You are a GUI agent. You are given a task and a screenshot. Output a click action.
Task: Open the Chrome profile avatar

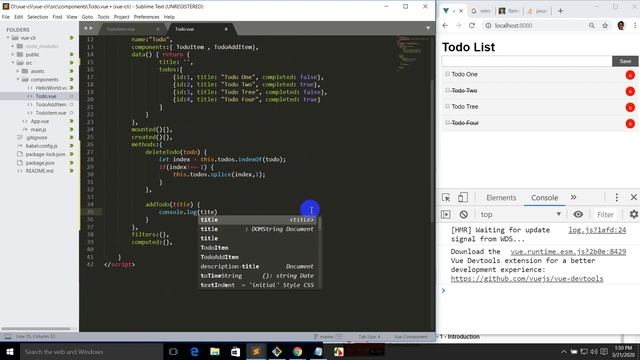pyautogui.click(x=621, y=26)
